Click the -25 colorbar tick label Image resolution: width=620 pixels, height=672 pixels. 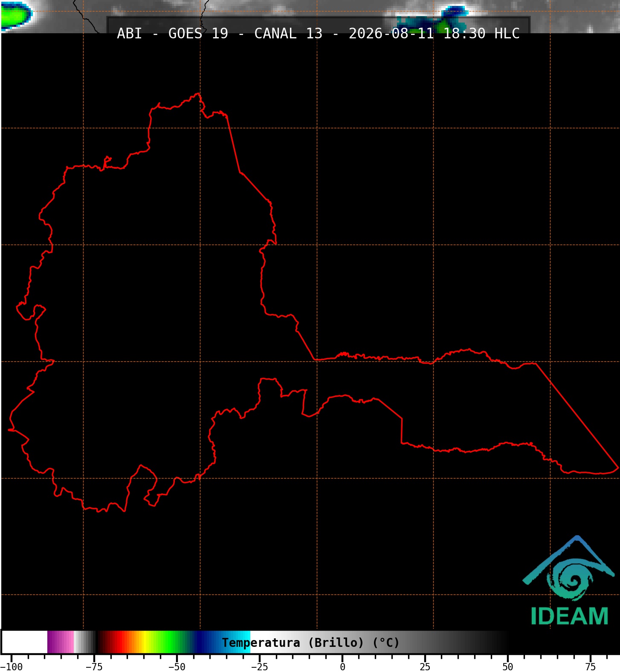[x=260, y=667]
